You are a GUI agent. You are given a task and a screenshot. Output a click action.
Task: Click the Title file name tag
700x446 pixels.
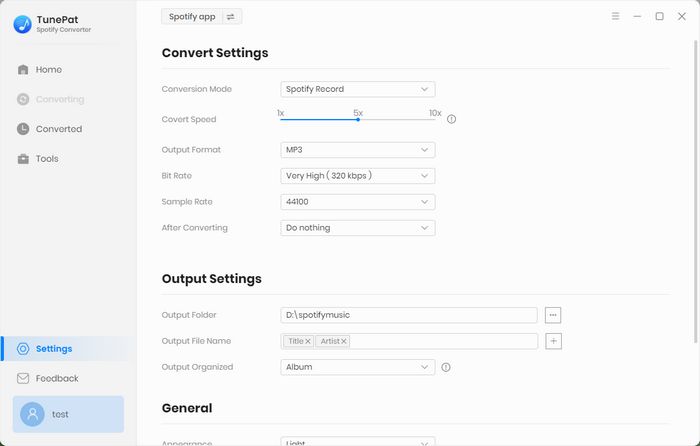[x=296, y=341]
